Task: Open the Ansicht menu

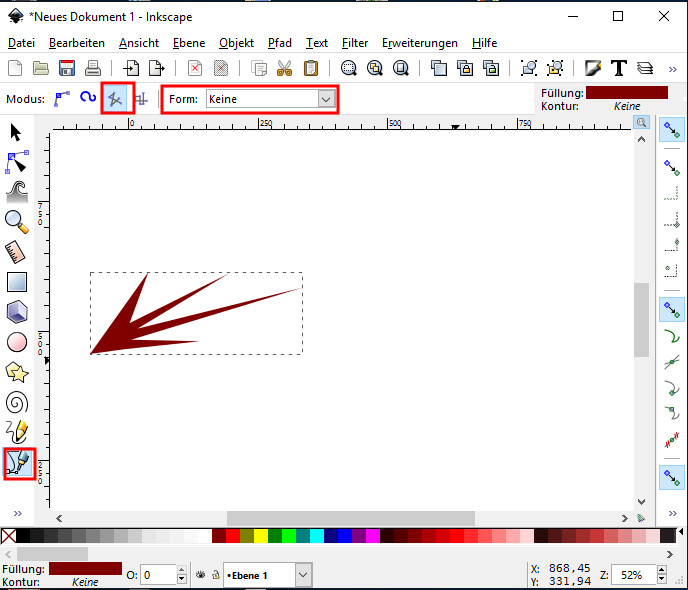Action: click(x=139, y=43)
